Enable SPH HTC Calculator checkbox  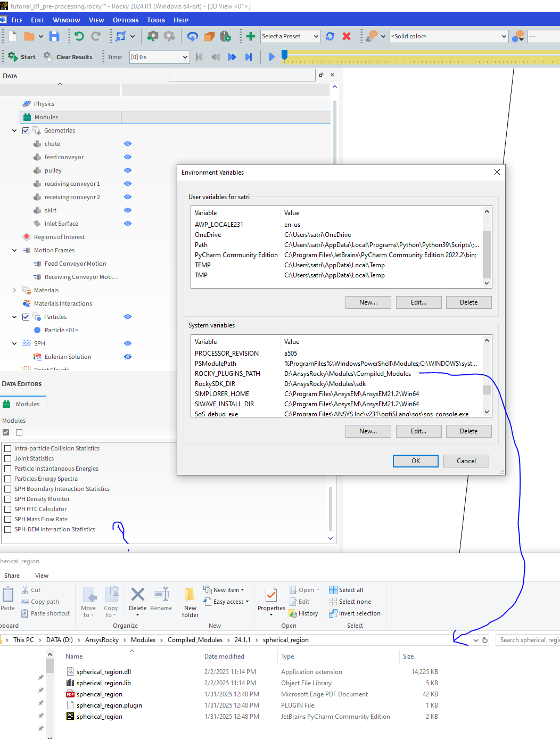[8, 509]
